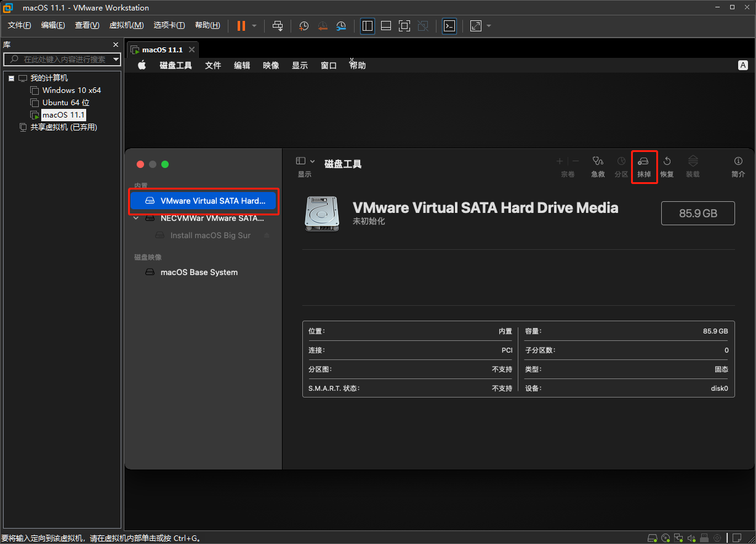Select Ubuntu 64 位 in the library
This screenshot has height=544, width=756.
point(66,102)
